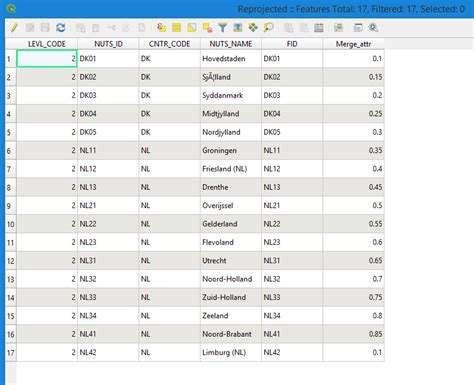Click the Noord-Brabant name cell

pyautogui.click(x=231, y=334)
